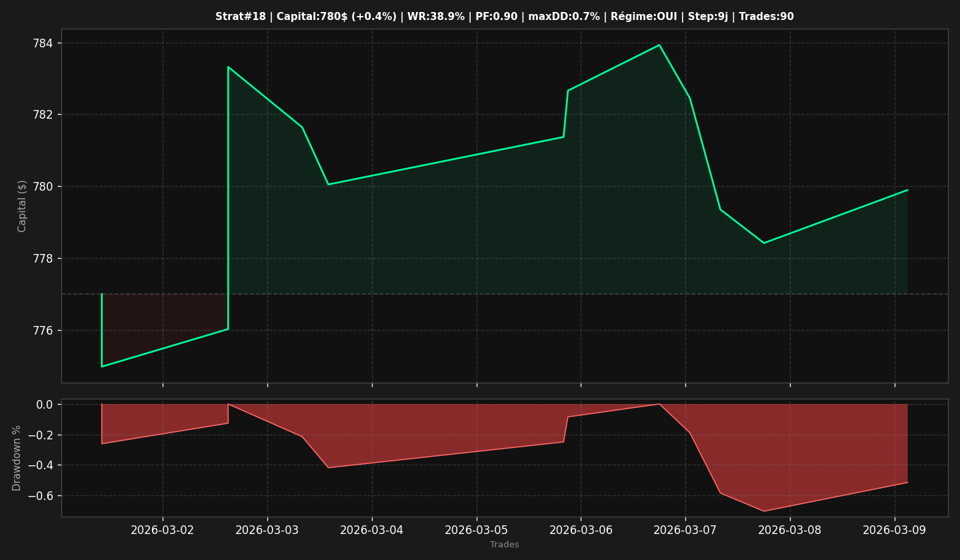Select the 776 capital axis tick label
Image resolution: width=960 pixels, height=560 pixels.
(x=43, y=331)
